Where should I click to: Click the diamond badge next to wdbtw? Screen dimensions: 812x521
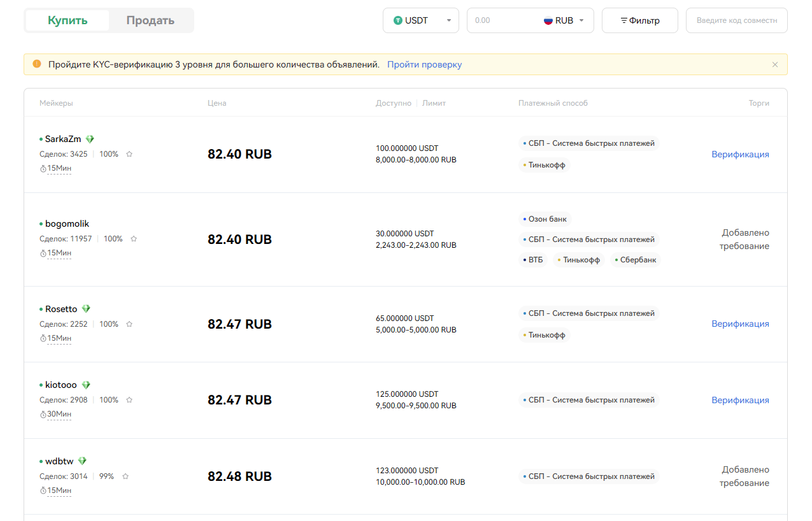(82, 461)
